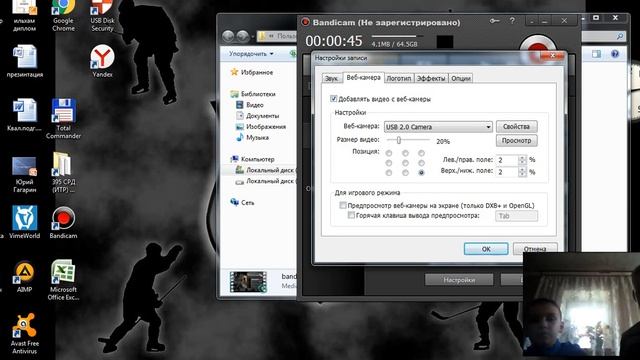Switch to Эффекты tab
Screen dimensions: 640x360
tap(431, 78)
